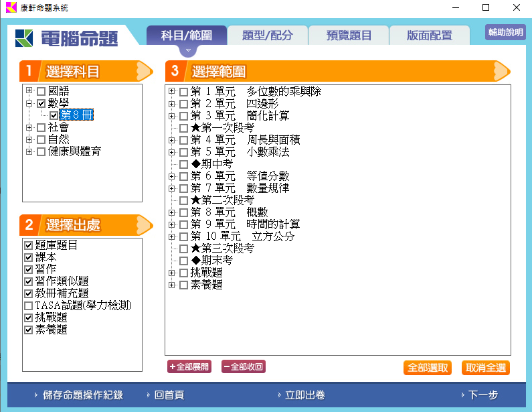
Task: Expand the 國語 subject tree node
Action: tap(29, 90)
